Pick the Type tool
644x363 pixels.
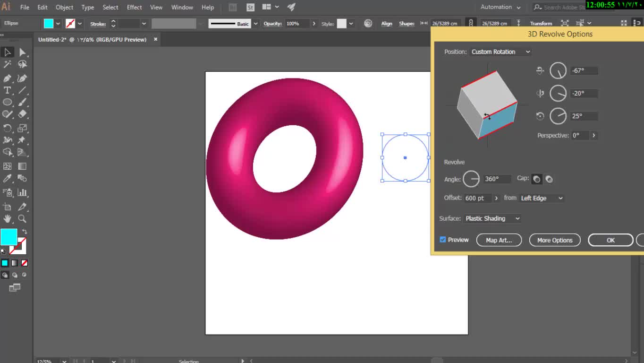[x=8, y=90]
